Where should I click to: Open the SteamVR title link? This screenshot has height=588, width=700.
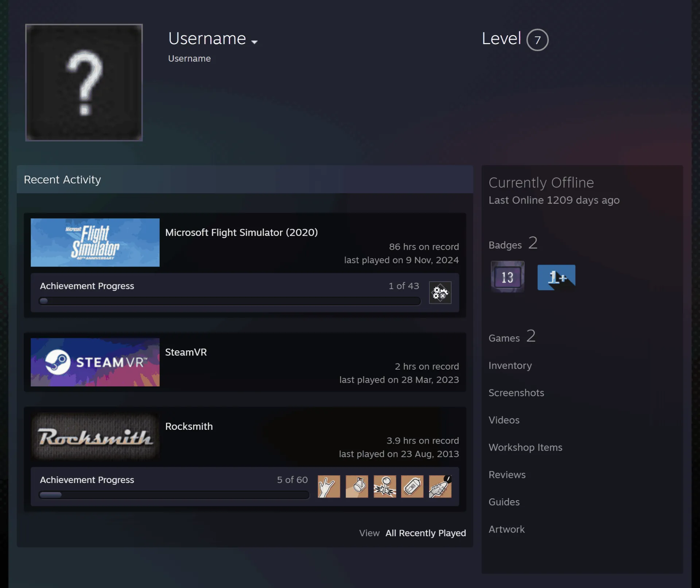(x=186, y=352)
